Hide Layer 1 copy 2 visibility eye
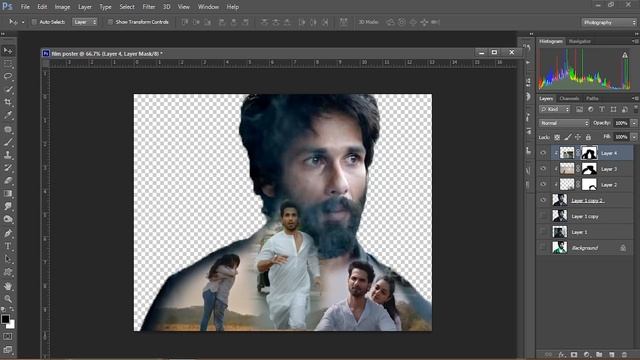Viewport: 640px width, 360px height. (x=543, y=200)
